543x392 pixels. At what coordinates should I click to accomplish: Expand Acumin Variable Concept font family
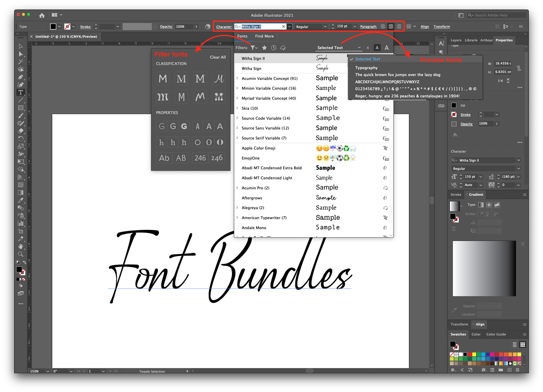point(237,78)
